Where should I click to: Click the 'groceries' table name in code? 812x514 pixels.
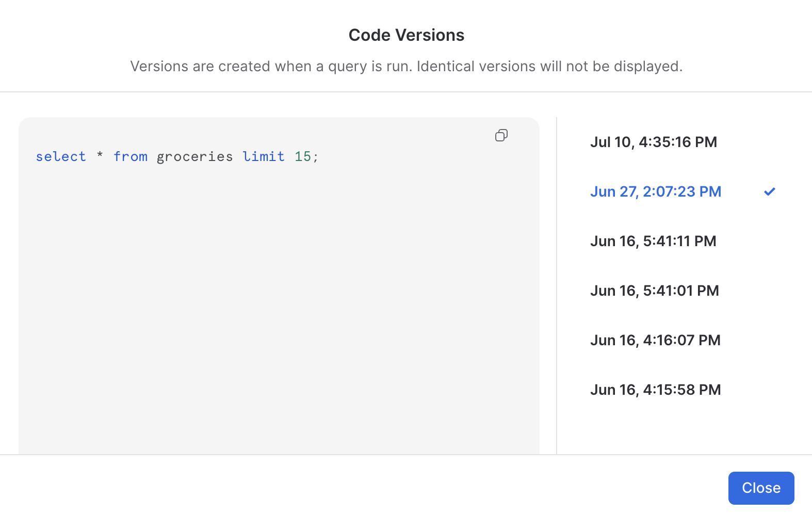click(194, 157)
